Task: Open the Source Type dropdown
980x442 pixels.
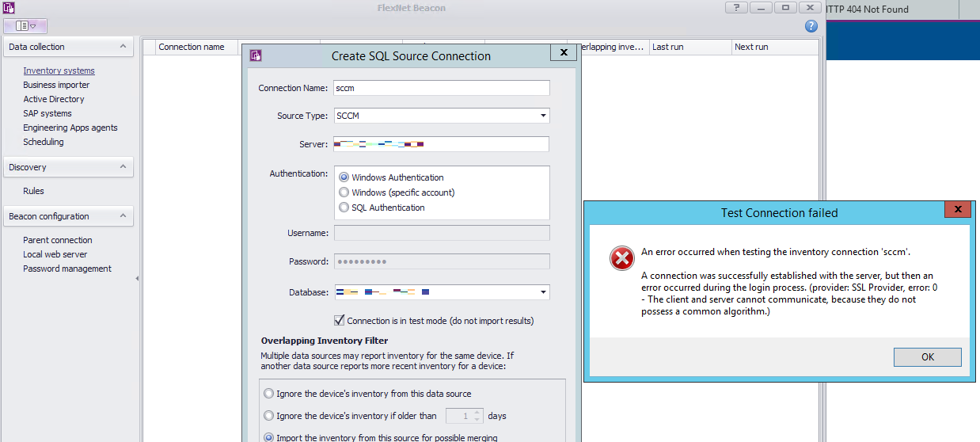Action: pyautogui.click(x=543, y=116)
